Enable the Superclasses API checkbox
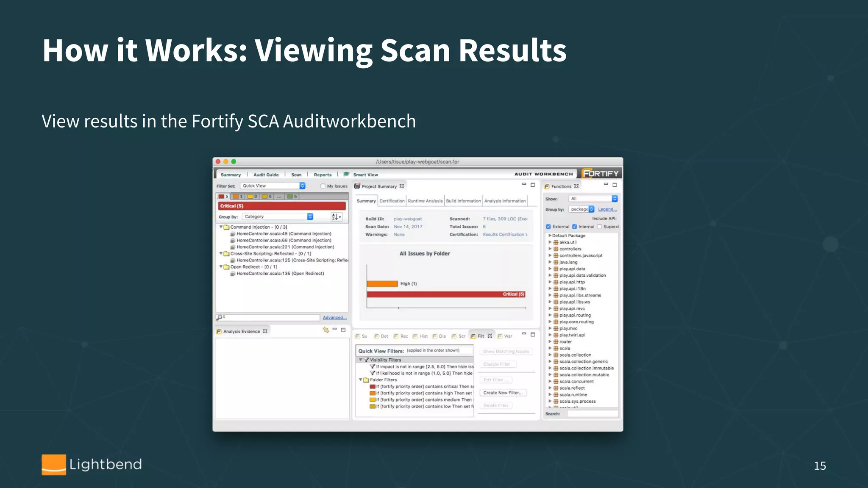868x488 pixels. coord(600,227)
